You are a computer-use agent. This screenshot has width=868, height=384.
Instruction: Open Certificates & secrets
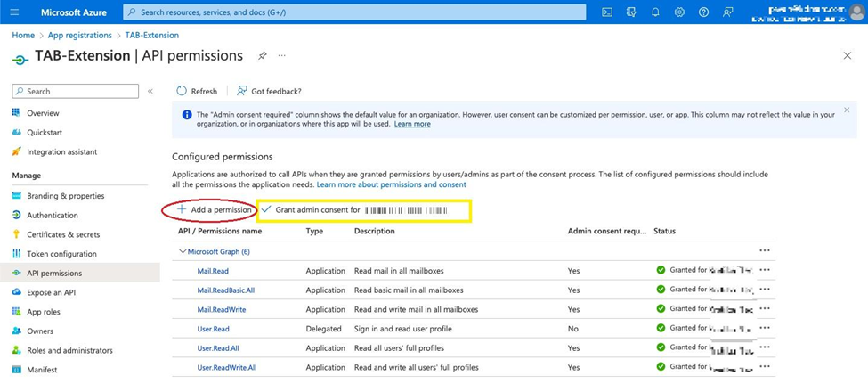pyautogui.click(x=64, y=234)
